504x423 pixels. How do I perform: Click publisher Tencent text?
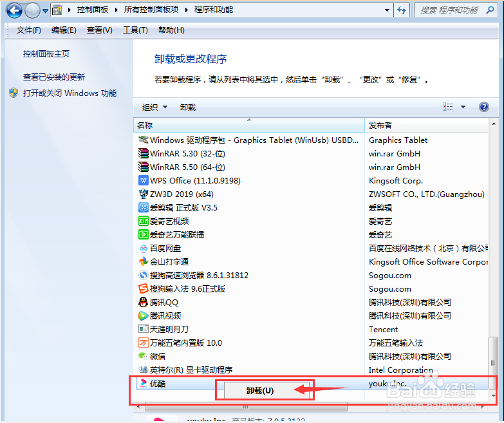pyautogui.click(x=383, y=330)
